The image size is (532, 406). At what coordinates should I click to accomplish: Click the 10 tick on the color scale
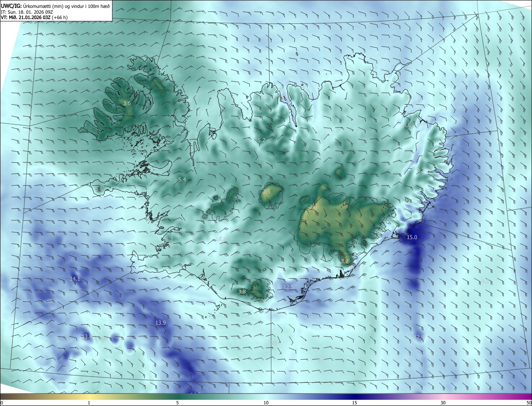[x=266, y=403]
